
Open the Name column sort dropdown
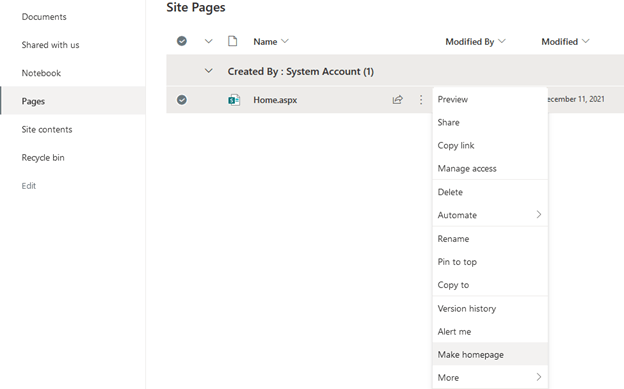pos(285,41)
